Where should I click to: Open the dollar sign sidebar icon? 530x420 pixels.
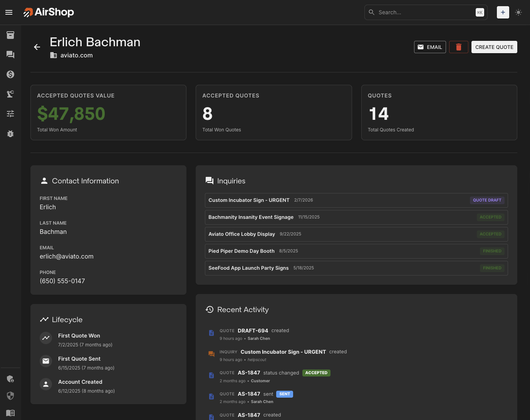(x=10, y=74)
